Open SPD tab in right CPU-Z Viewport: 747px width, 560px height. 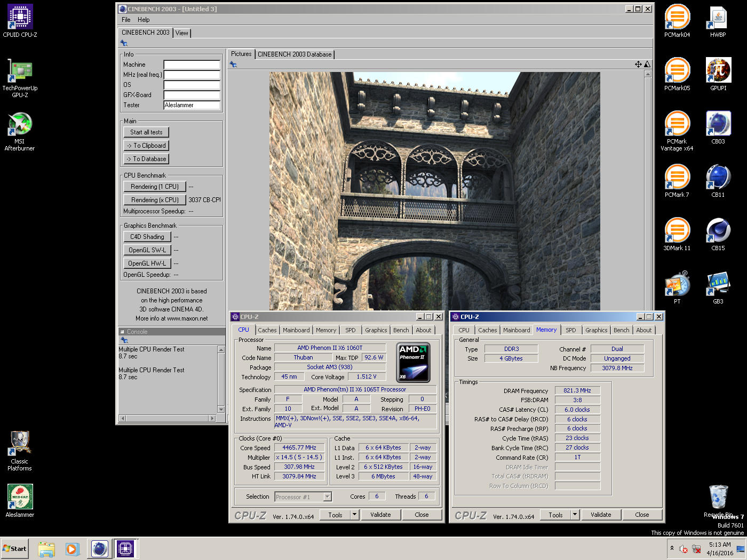click(571, 330)
